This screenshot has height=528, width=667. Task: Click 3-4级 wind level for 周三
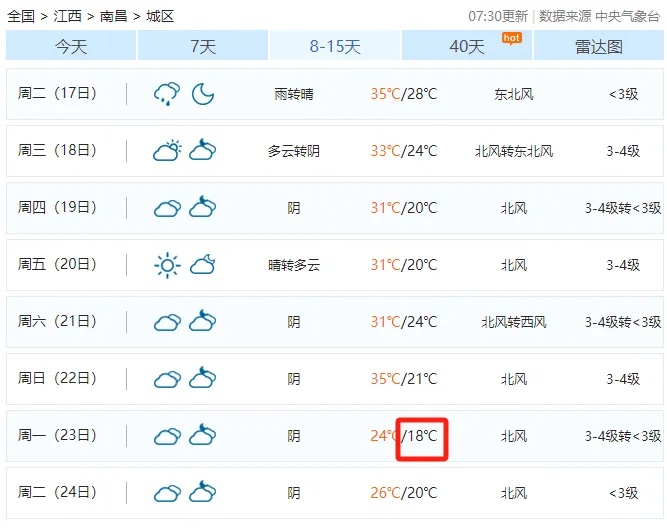(623, 151)
